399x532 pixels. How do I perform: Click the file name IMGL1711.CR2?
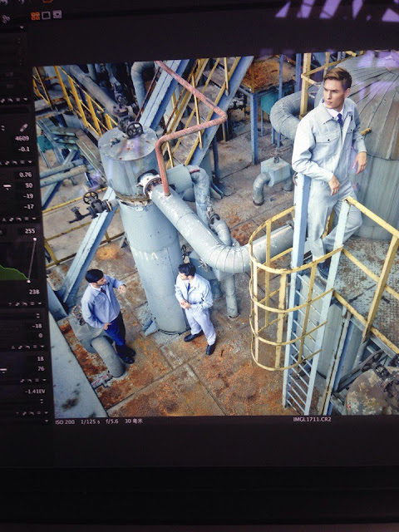click(x=312, y=419)
